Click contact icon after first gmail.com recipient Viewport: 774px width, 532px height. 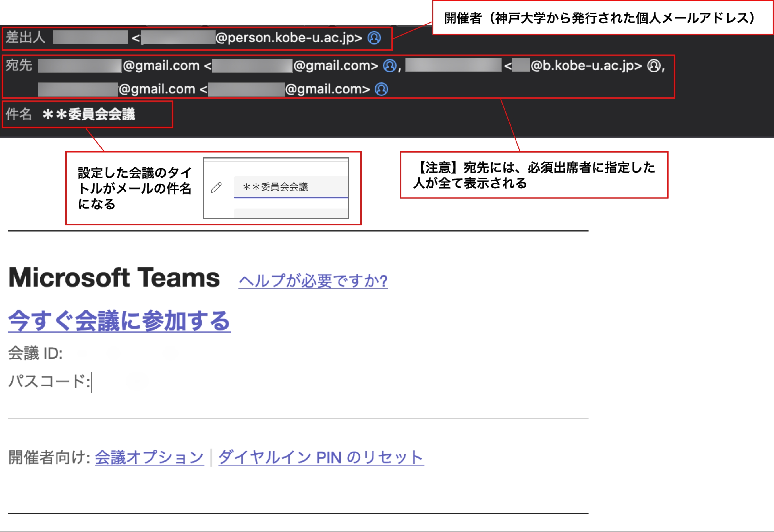tap(390, 66)
